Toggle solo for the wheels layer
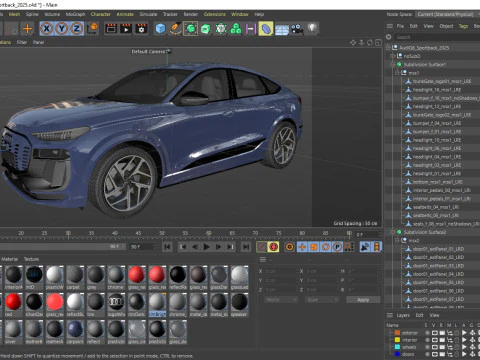Image resolution: width=480 pixels, height=360 pixels. click(x=427, y=347)
